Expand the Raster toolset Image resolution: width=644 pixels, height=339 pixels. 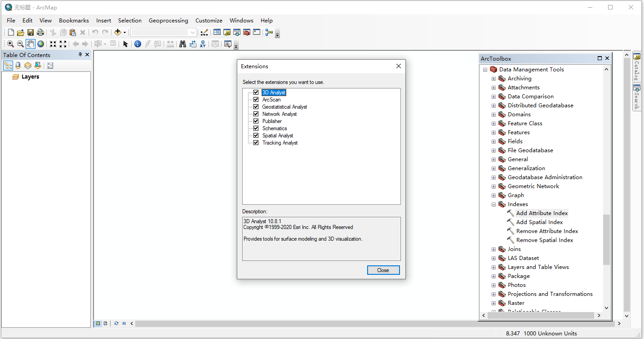pos(494,303)
